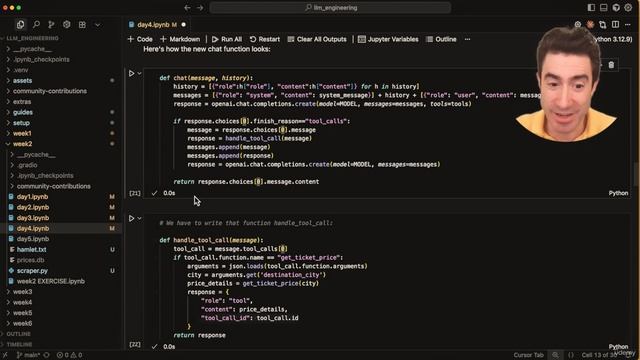
Task: Open Jupyter Variables panel
Action: [388, 39]
